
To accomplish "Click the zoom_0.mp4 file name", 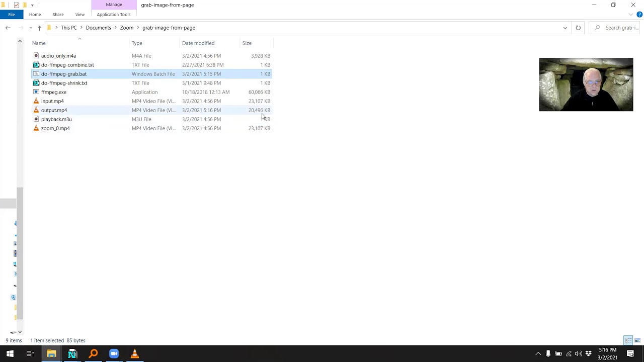I will pos(55,128).
